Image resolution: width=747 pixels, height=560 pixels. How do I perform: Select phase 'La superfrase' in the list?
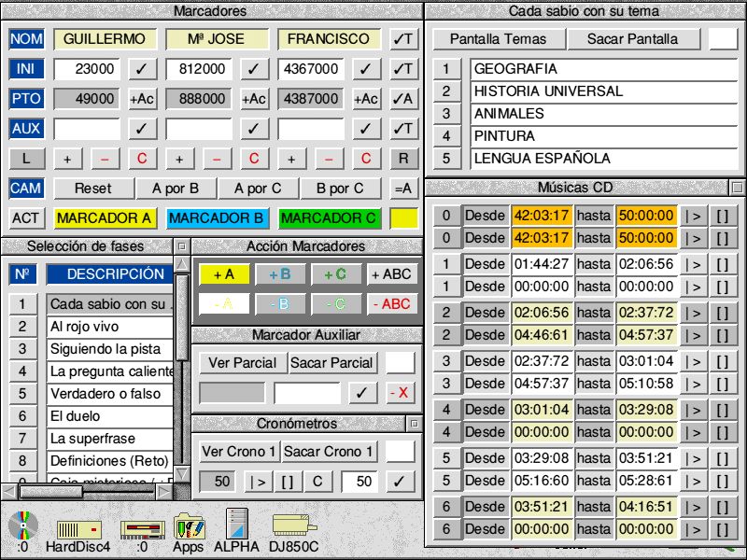click(109, 439)
